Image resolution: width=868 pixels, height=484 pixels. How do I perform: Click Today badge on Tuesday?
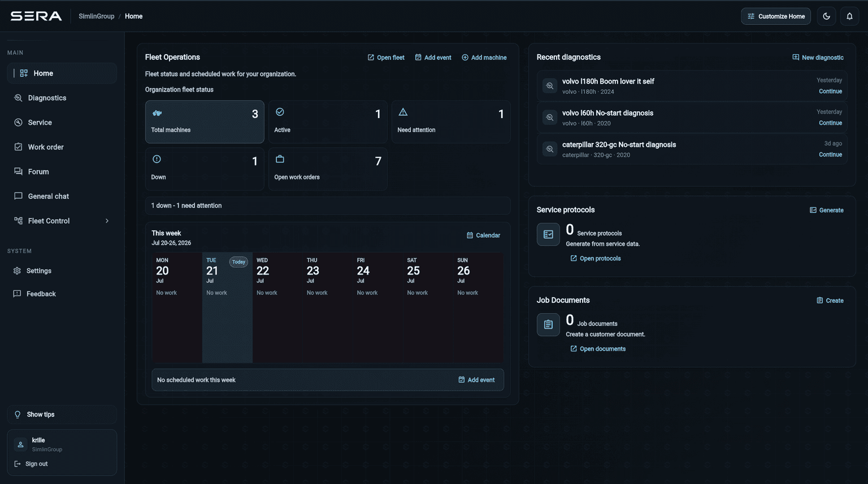tap(238, 262)
